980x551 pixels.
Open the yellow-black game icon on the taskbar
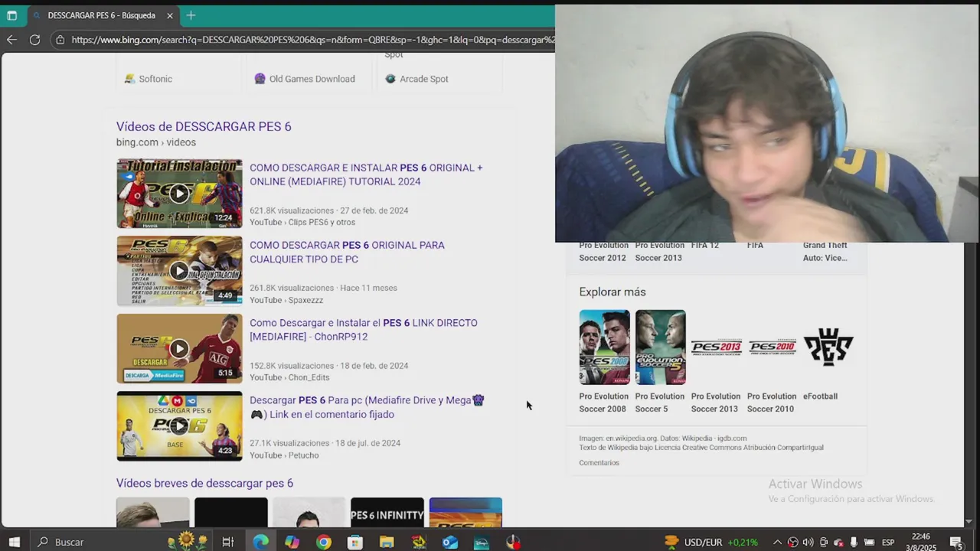pos(418,542)
